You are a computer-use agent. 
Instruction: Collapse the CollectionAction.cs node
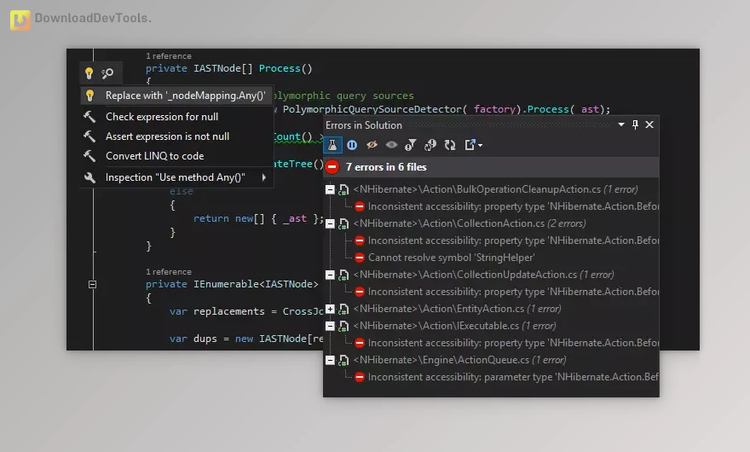pos(330,223)
